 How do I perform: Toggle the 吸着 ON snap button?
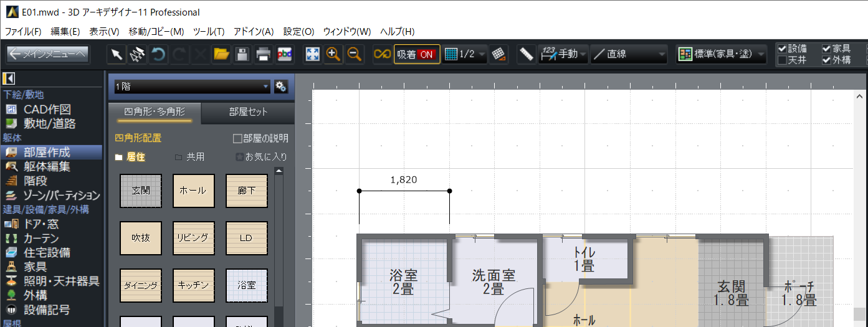[416, 54]
